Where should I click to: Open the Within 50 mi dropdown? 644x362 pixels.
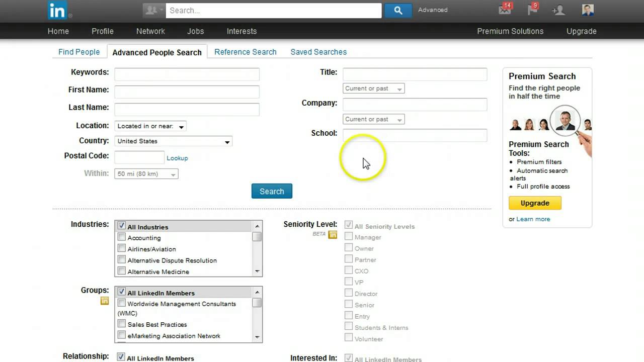pos(146,174)
